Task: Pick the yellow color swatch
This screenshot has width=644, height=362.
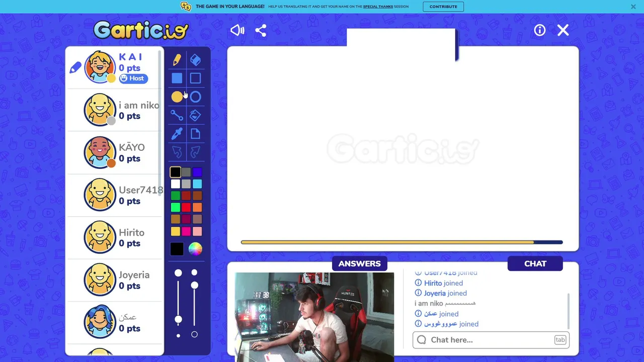Action: [x=175, y=231]
